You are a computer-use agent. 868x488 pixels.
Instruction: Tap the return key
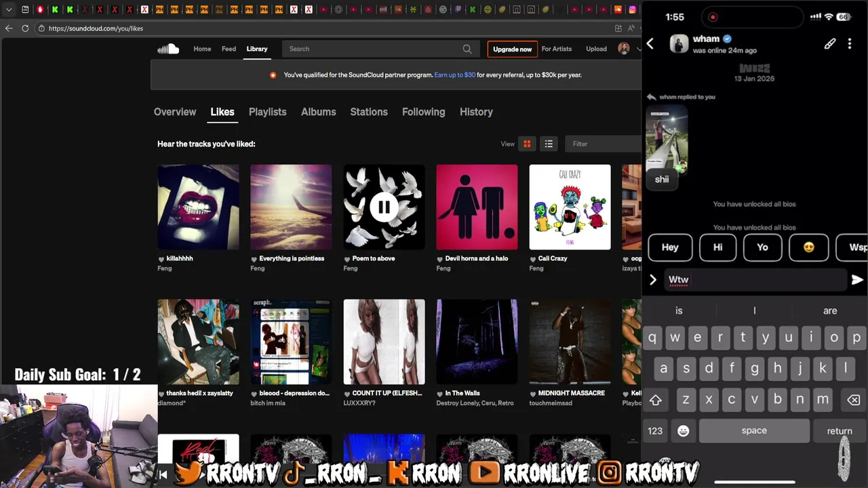840,430
